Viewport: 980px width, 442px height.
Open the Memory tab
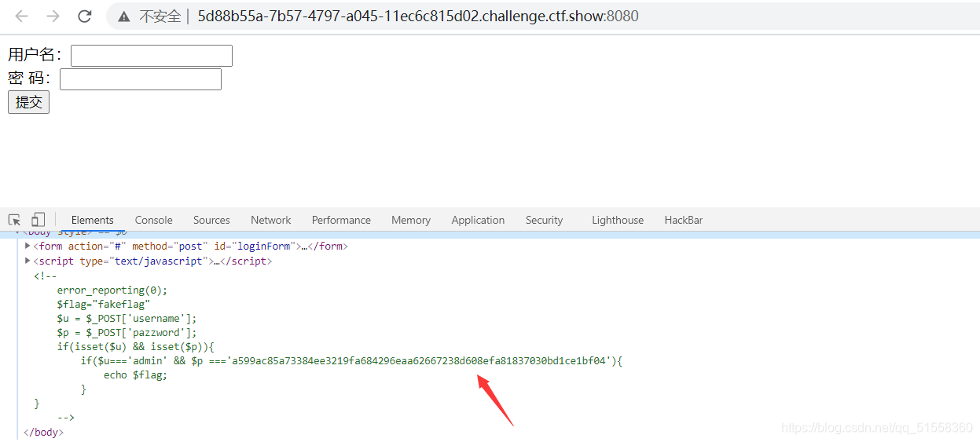click(x=411, y=220)
